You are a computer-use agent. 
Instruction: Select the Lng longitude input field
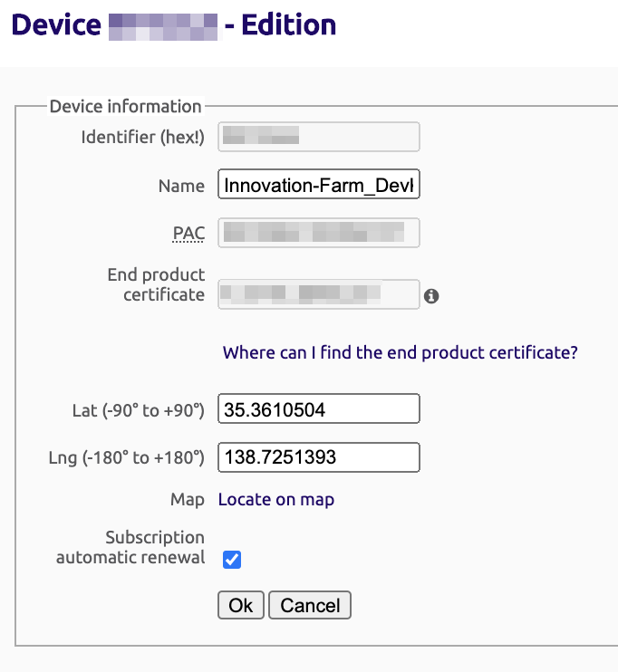319,457
